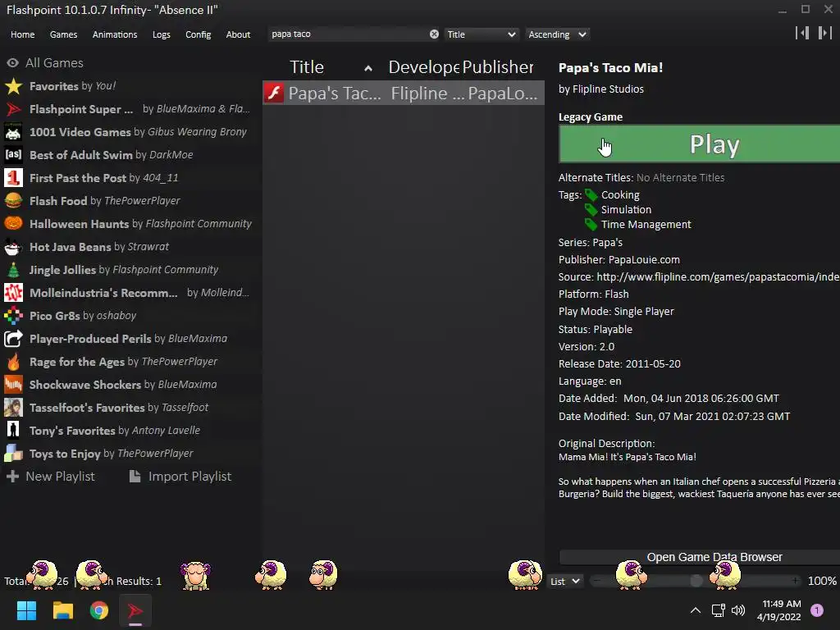Click the Molleindustria's Recommendations playlist icon
The width and height of the screenshot is (840, 630).
pos(13,293)
